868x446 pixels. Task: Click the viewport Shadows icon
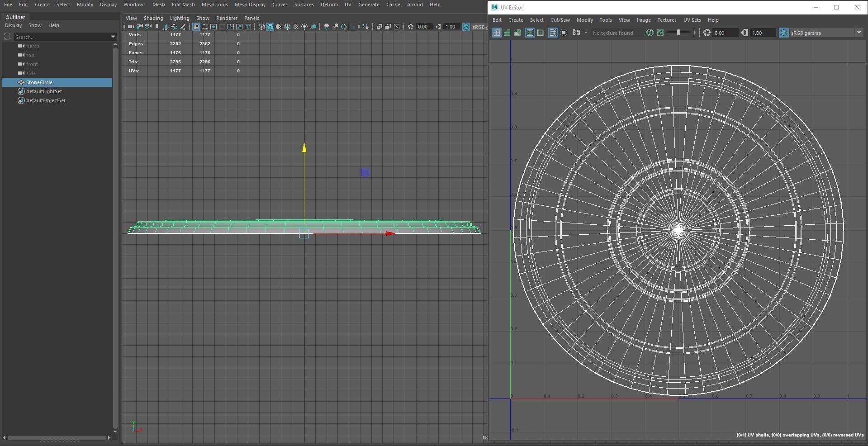[313, 27]
